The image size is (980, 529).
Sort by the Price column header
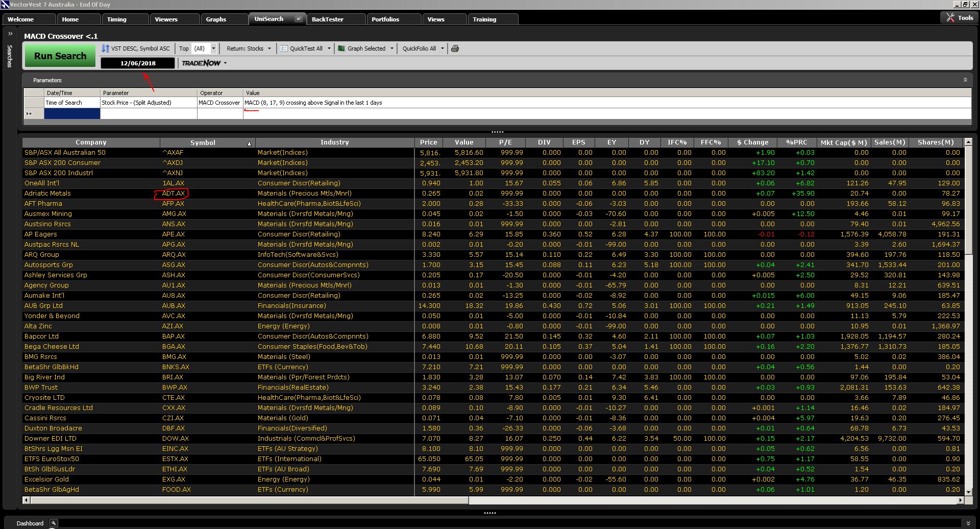(x=428, y=142)
